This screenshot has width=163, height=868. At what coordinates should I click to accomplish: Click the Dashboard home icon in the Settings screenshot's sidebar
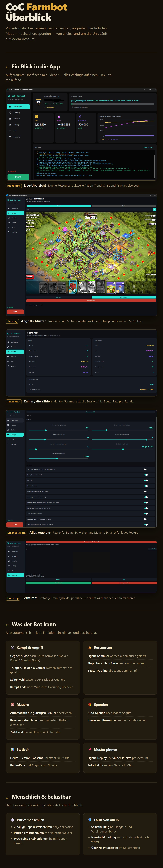8,420
